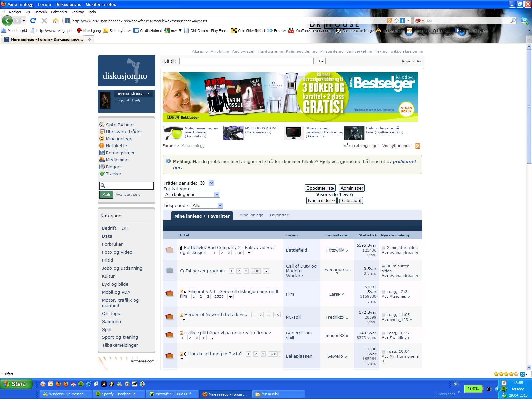Click Windows Start button
The width and height of the screenshot is (532, 399).
click(16, 384)
